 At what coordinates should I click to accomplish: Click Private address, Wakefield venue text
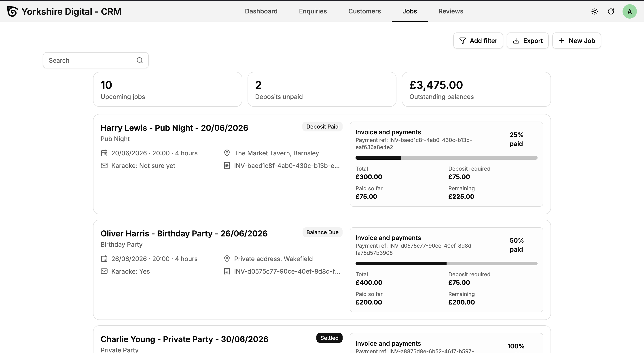click(273, 259)
